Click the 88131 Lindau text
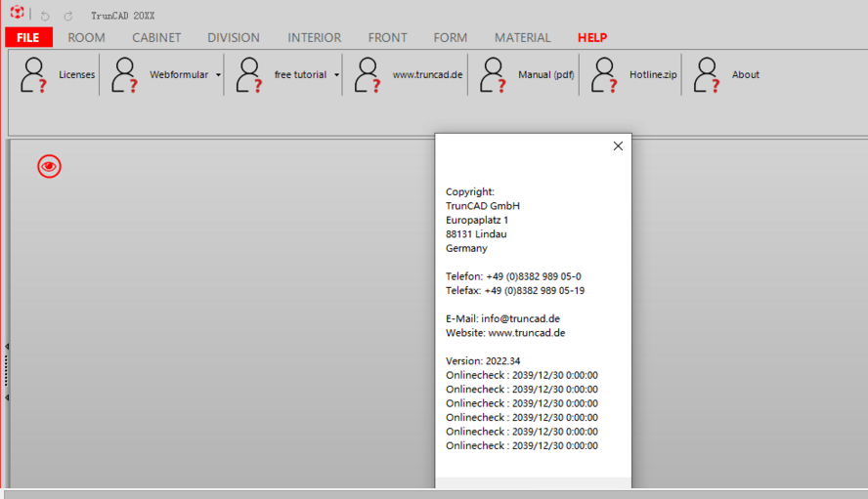The height and width of the screenshot is (499, 868). tap(476, 234)
